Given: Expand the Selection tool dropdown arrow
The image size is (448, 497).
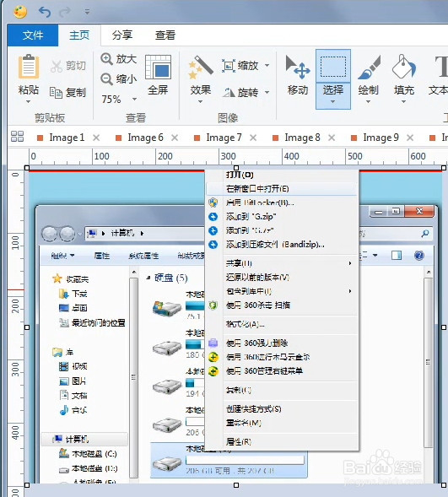Looking at the screenshot, I should tap(332, 102).
